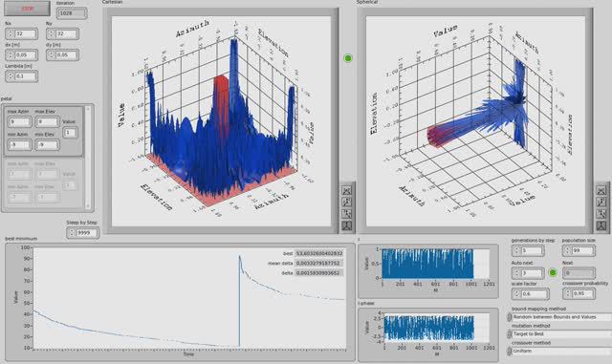Click the I-phase bar chart
The height and width of the screenshot is (364, 612).
tap(436, 327)
